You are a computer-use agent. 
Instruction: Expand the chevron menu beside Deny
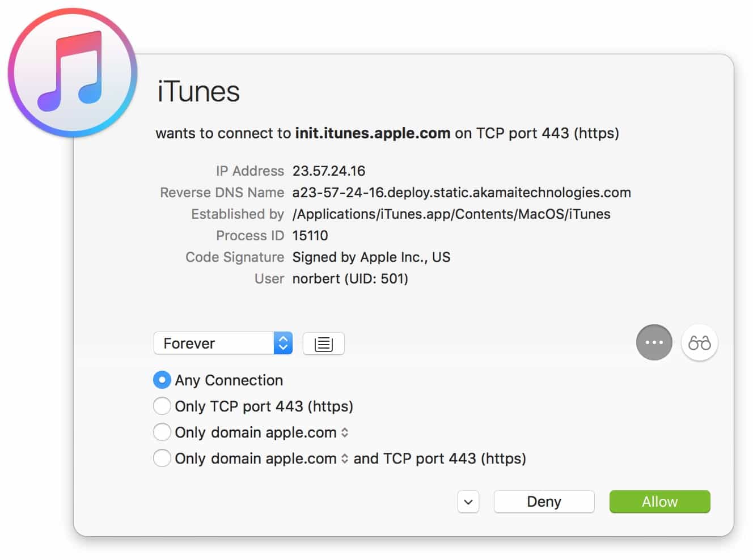pyautogui.click(x=468, y=502)
